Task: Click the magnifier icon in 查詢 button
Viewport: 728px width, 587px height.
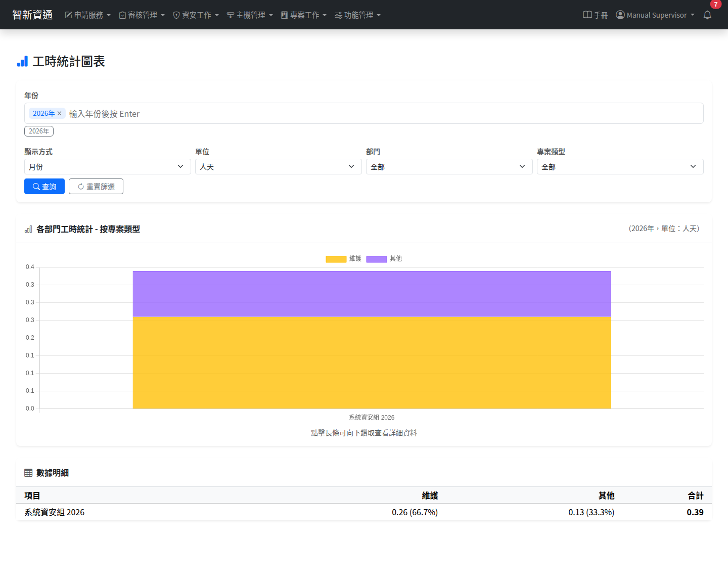Action: [36, 187]
